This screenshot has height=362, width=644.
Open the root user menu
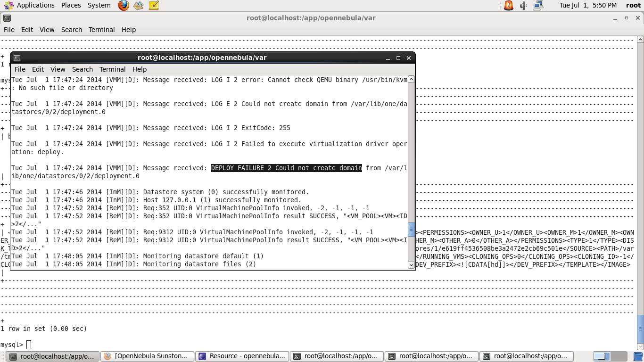(633, 5)
